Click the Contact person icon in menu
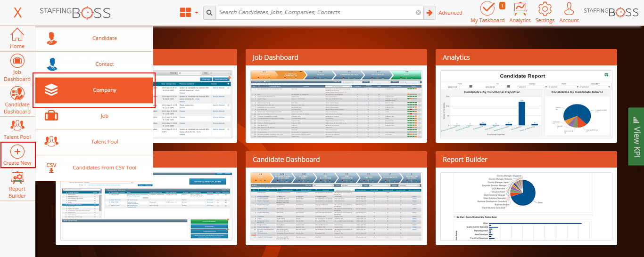644x257 pixels. (x=51, y=64)
